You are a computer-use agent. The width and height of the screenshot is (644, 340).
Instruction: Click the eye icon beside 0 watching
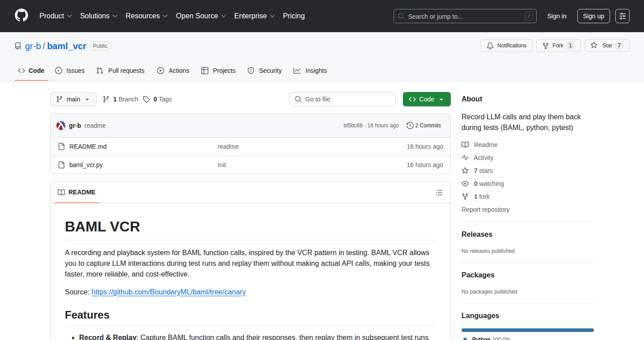(465, 184)
